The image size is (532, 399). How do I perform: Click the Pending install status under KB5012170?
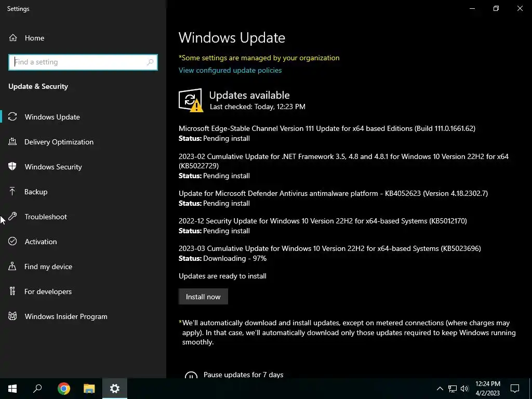point(227,231)
